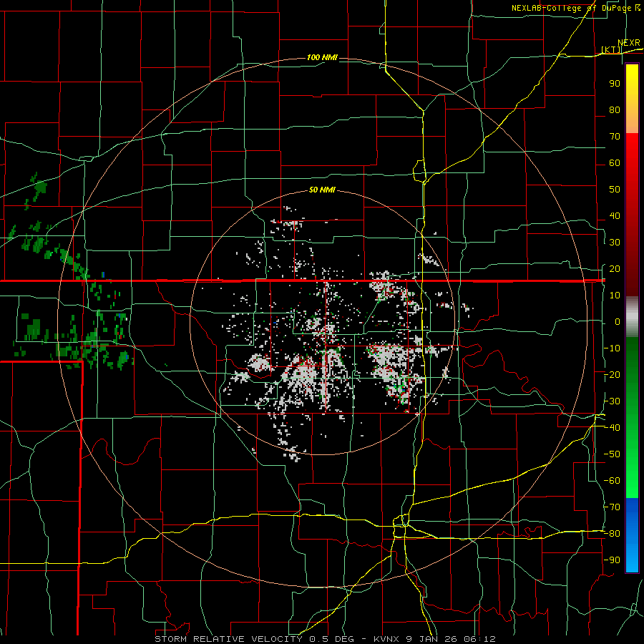Click the "-20" scale value
The height and width of the screenshot is (644, 644).
(x=612, y=374)
